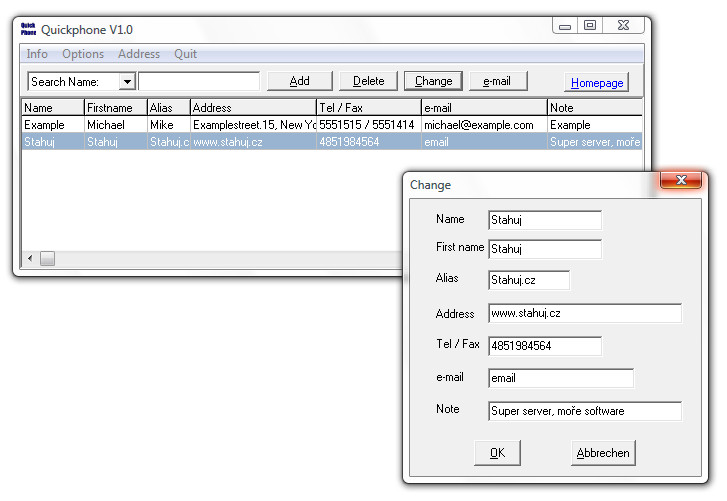Click the michael@example.com cell
Screen dimensions: 727x501
484,125
